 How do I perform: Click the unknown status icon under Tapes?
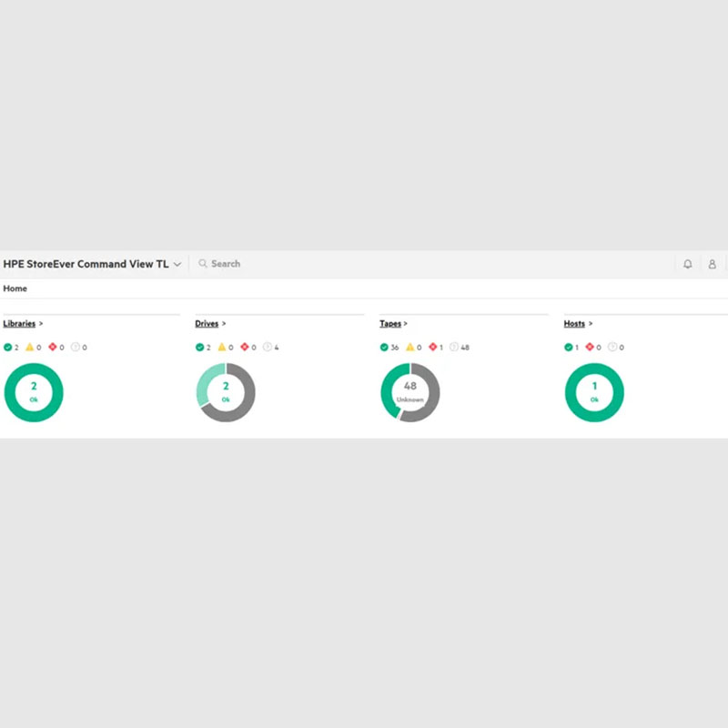pyautogui.click(x=454, y=348)
